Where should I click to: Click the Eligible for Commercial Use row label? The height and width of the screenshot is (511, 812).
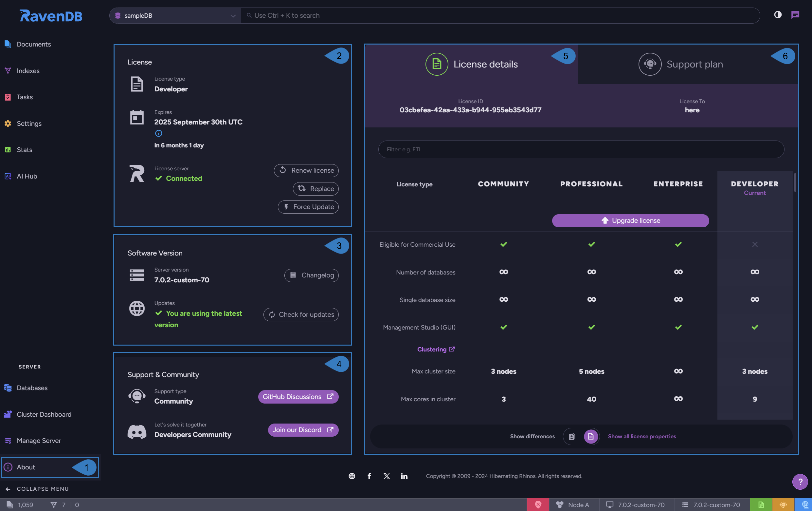(x=417, y=244)
